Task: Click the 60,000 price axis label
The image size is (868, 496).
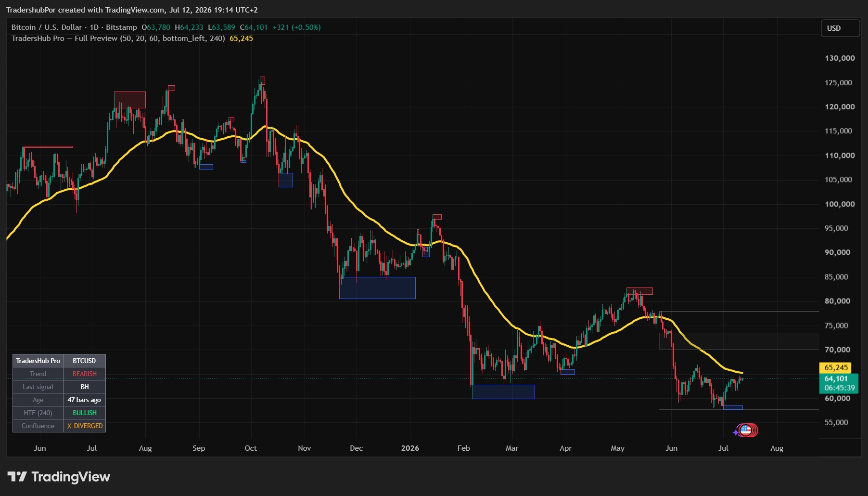Action: pyautogui.click(x=837, y=398)
